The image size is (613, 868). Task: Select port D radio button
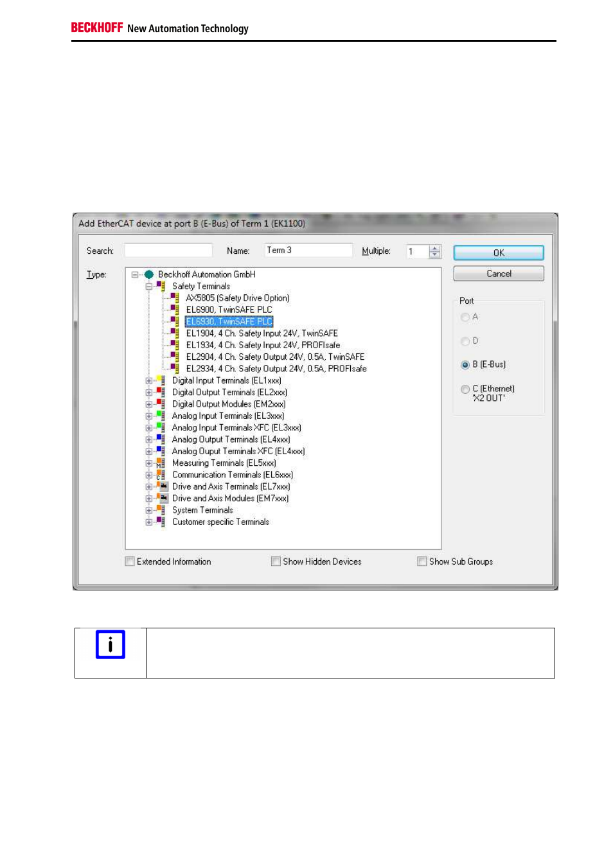(x=465, y=341)
